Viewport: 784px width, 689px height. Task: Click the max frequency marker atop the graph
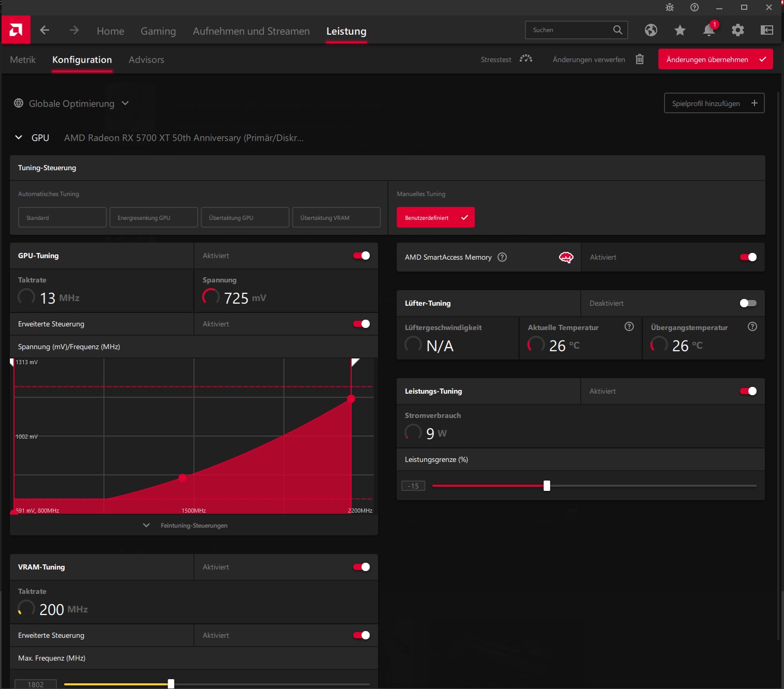(355, 362)
